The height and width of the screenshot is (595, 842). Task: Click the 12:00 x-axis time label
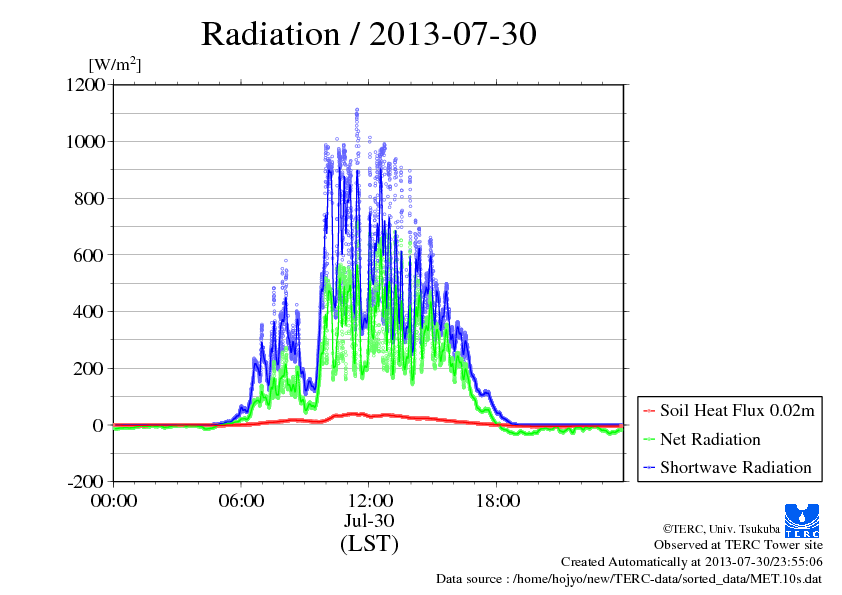(369, 501)
